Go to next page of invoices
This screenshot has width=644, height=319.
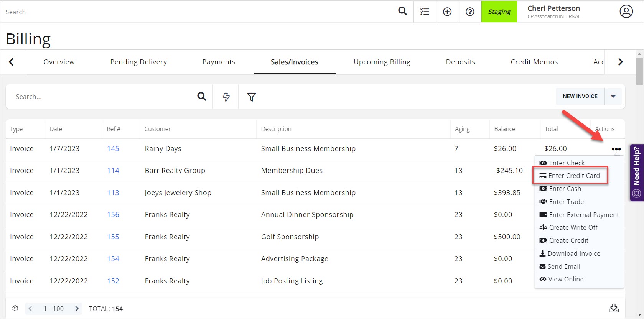point(77,309)
